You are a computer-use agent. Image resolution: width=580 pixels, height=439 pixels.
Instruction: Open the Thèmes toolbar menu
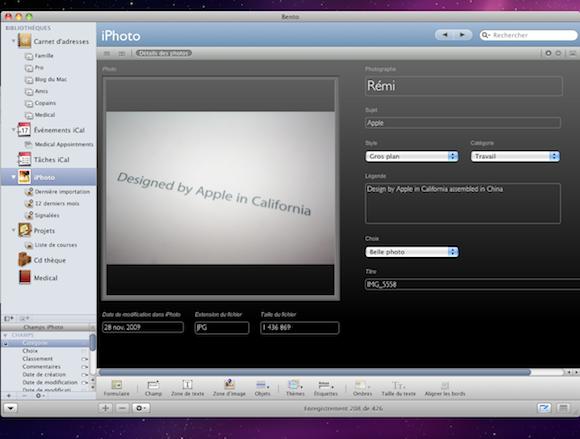coord(295,388)
